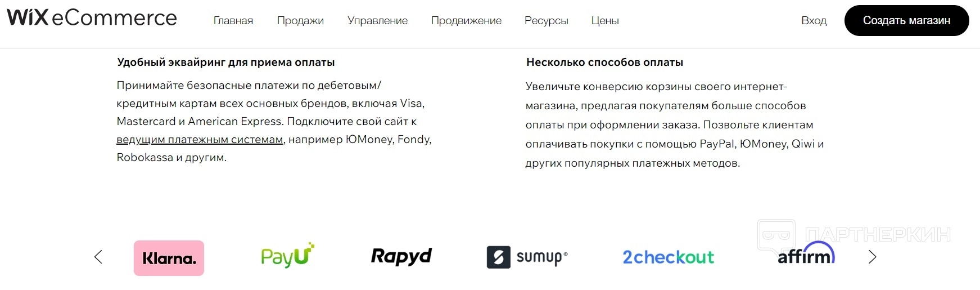Follow the ведущим платежным системам link
This screenshot has height=290, width=980.
point(200,140)
